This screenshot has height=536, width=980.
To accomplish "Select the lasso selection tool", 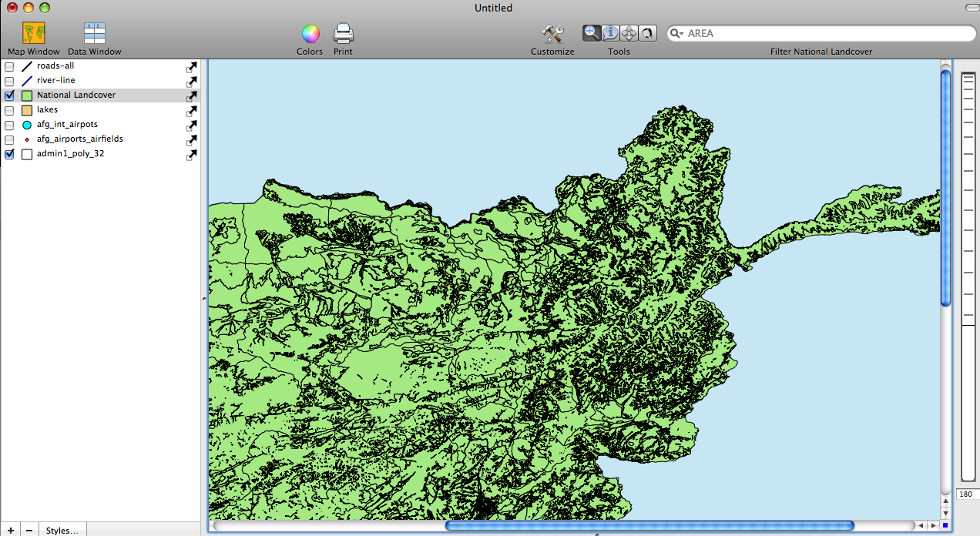I will 647,33.
